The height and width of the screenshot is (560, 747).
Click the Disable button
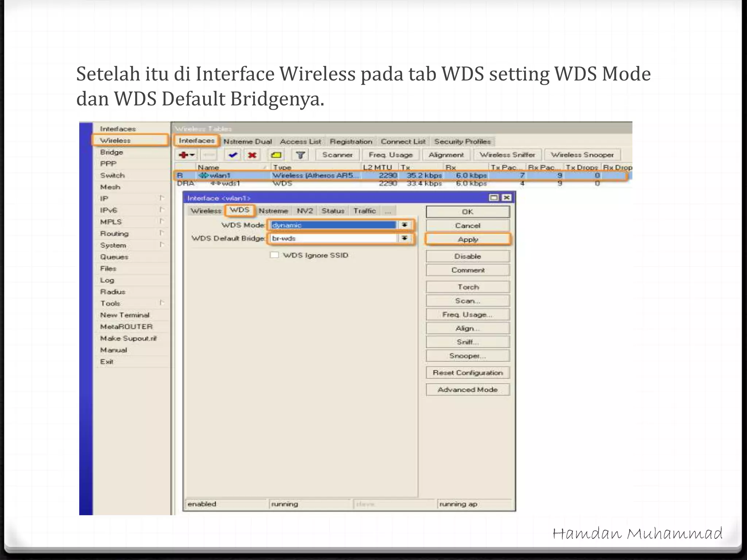pyautogui.click(x=468, y=256)
